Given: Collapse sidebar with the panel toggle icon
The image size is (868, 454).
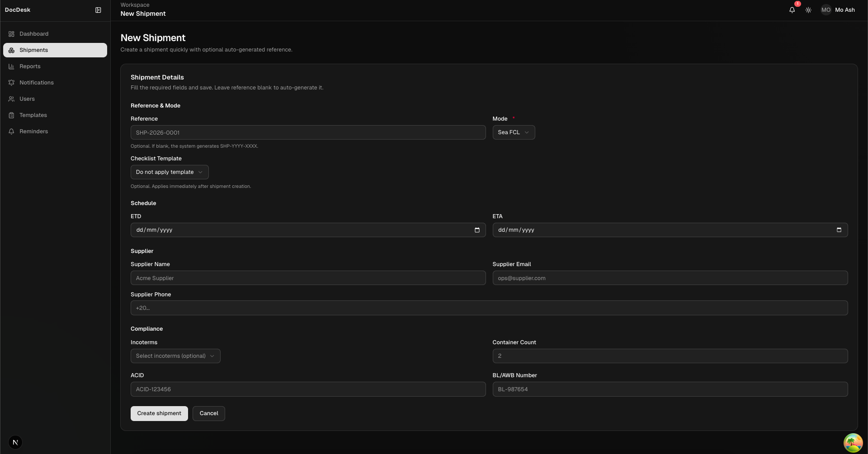Looking at the screenshot, I should pyautogui.click(x=98, y=10).
